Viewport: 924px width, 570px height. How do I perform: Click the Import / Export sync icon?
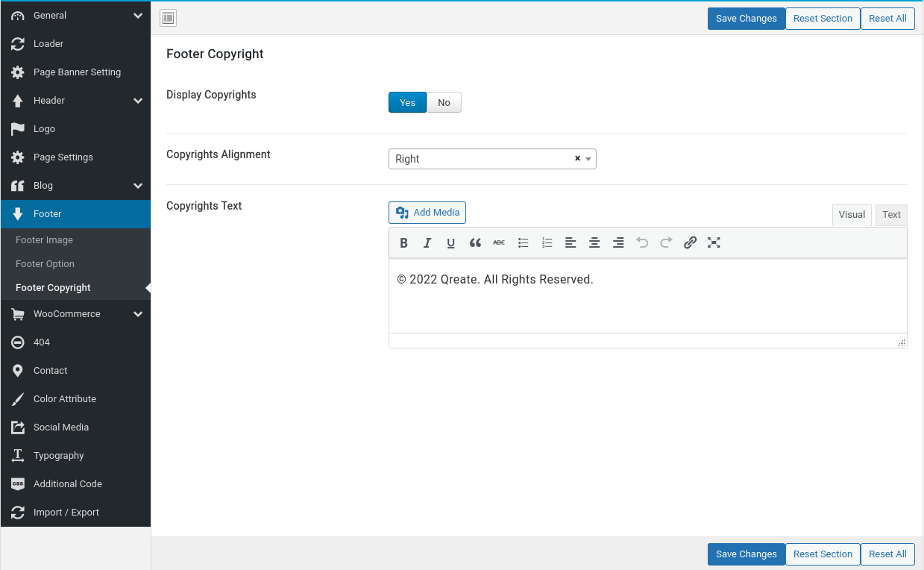click(18, 513)
